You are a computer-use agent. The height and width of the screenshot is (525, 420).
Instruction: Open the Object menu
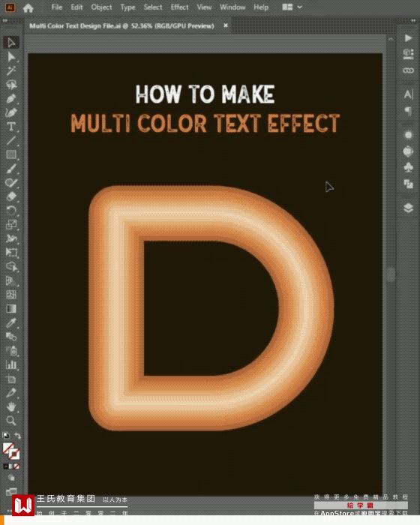[101, 7]
